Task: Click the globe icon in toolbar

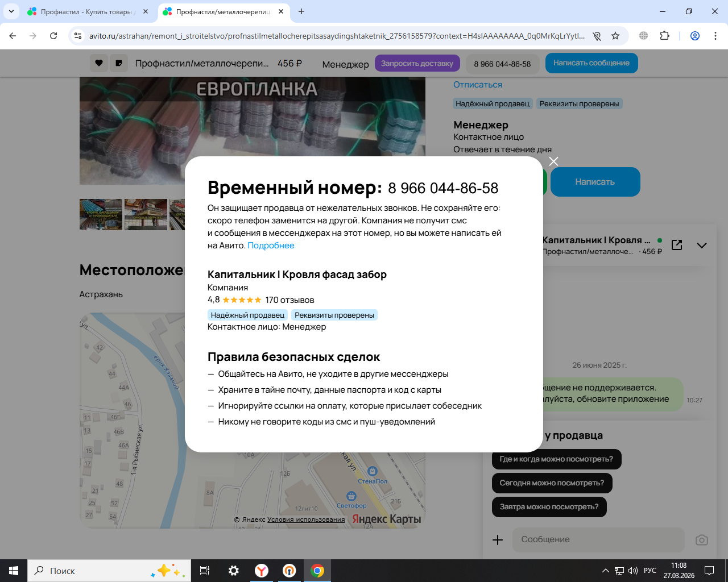Action: pyautogui.click(x=644, y=36)
